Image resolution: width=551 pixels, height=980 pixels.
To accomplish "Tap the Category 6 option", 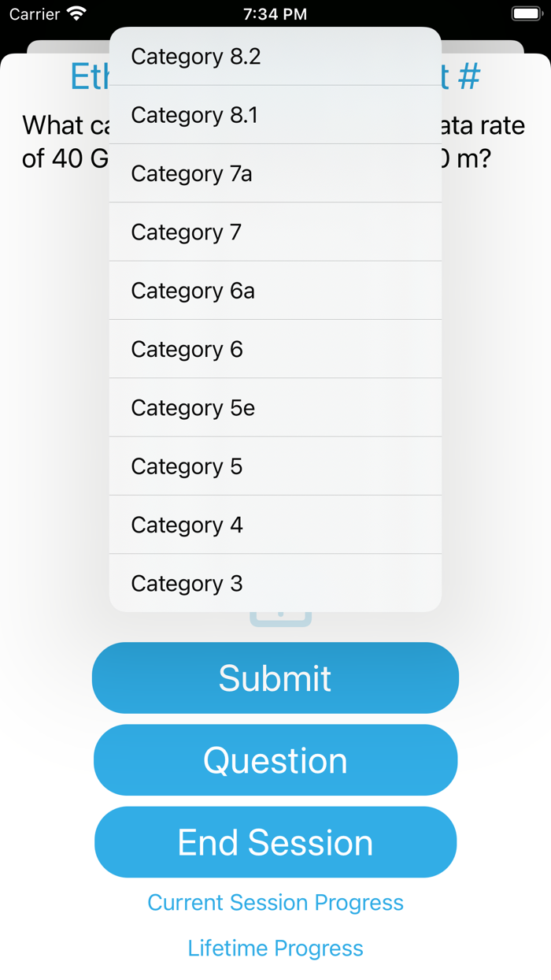I will pyautogui.click(x=275, y=349).
